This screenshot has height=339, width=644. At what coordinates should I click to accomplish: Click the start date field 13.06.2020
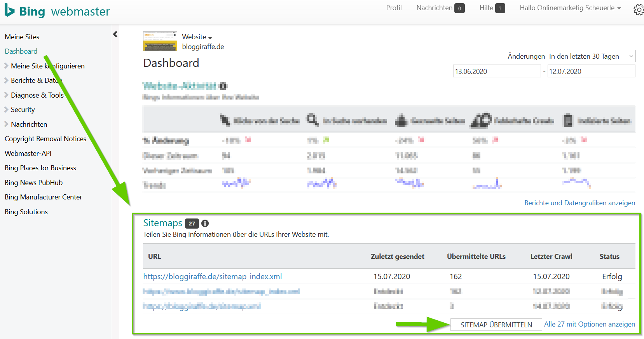coord(497,72)
